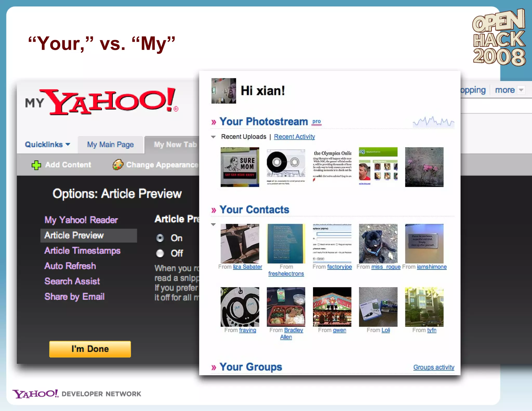This screenshot has width=532, height=411.
Task: Open miss_rogue profile link
Action: pos(386,267)
